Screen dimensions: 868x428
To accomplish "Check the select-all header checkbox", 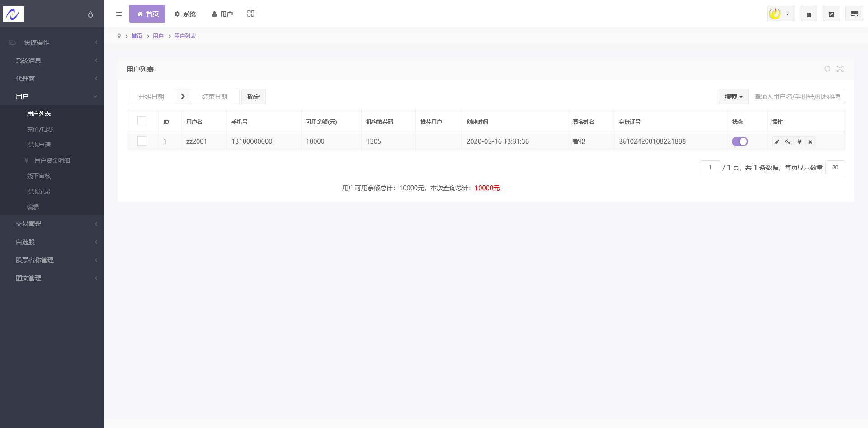I will click(x=142, y=121).
